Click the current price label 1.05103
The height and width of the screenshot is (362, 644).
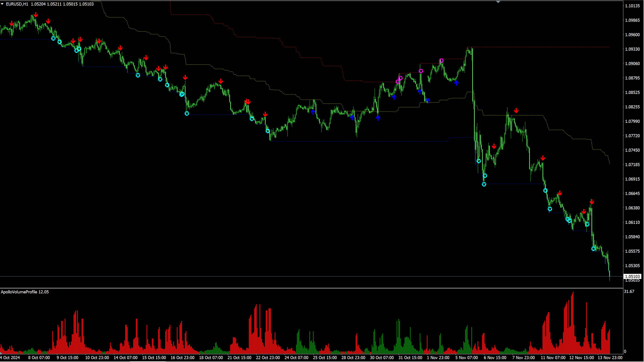[632, 276]
